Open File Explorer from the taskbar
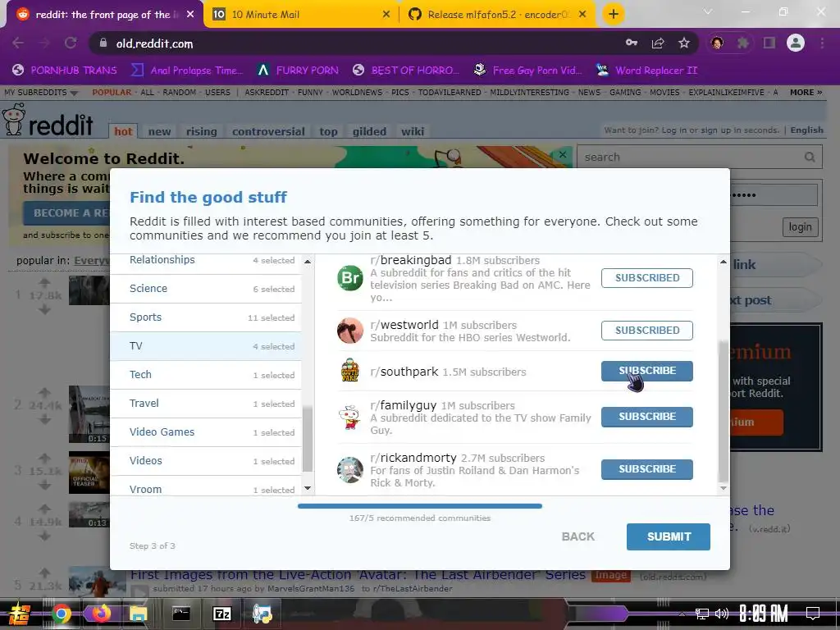 click(138, 614)
